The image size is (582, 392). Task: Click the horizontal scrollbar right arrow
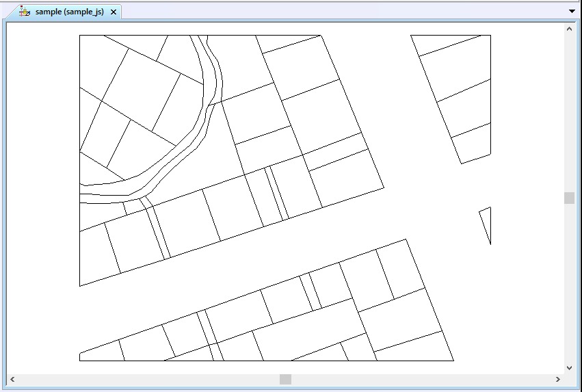557,379
